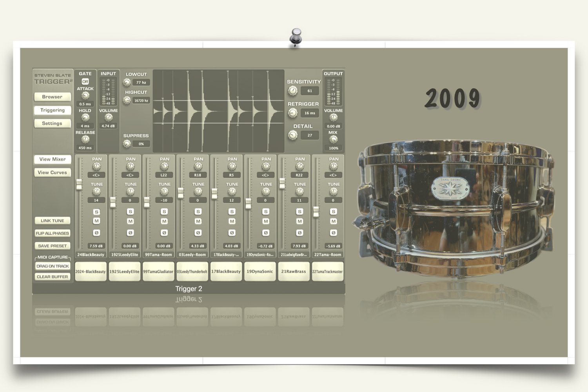Click the 16720 hz highcut value

coord(141,101)
